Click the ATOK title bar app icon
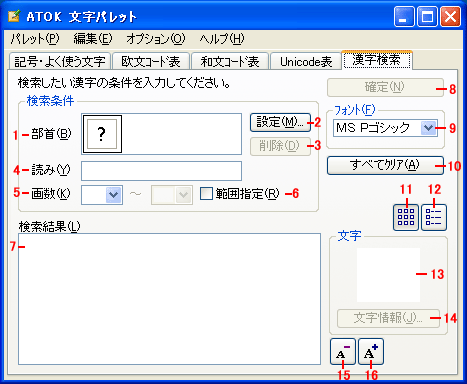This screenshot has height=384, width=467. 14,16
